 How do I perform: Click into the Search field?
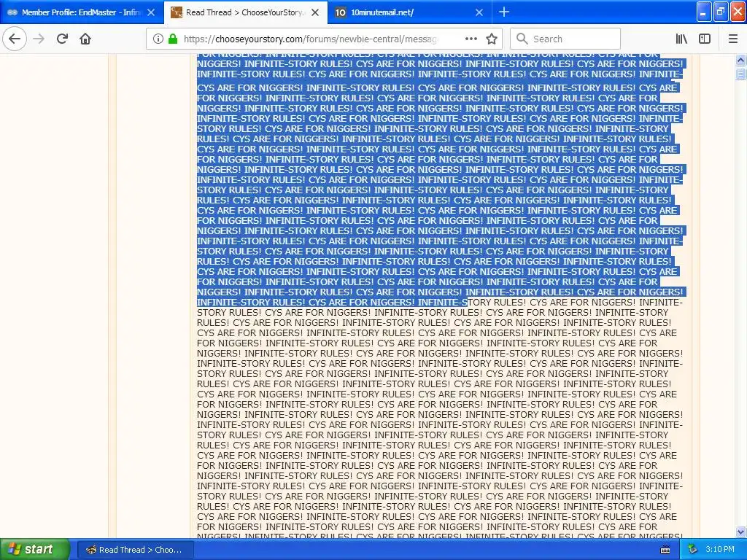(565, 39)
